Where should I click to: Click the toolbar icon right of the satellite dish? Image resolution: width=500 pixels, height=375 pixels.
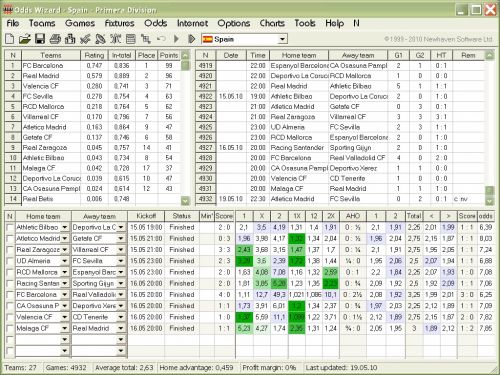(115, 39)
